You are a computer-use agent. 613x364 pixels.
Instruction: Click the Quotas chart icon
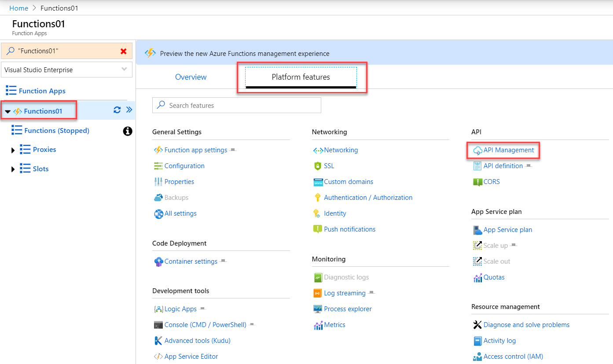coord(477,277)
